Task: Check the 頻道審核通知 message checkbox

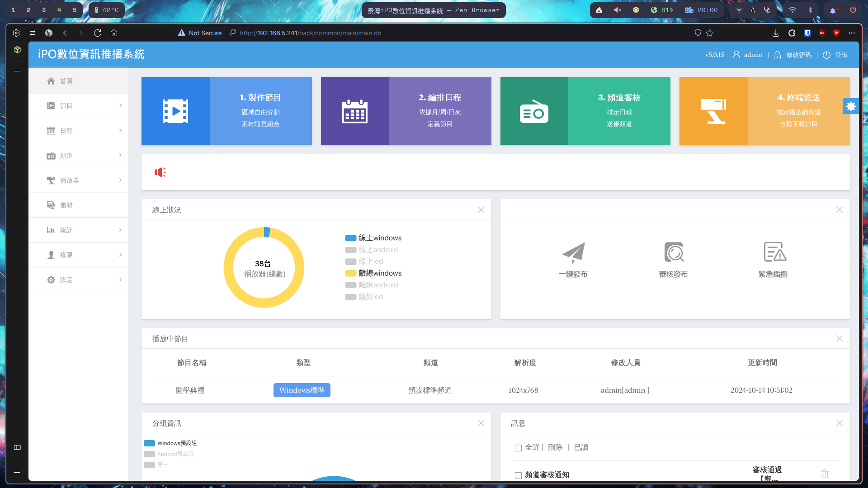Action: [518, 475]
